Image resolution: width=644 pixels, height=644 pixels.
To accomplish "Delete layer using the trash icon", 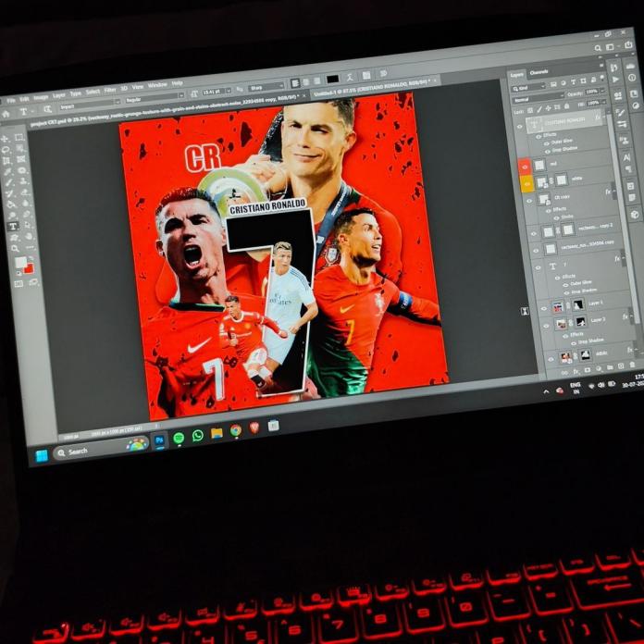I will 633,365.
